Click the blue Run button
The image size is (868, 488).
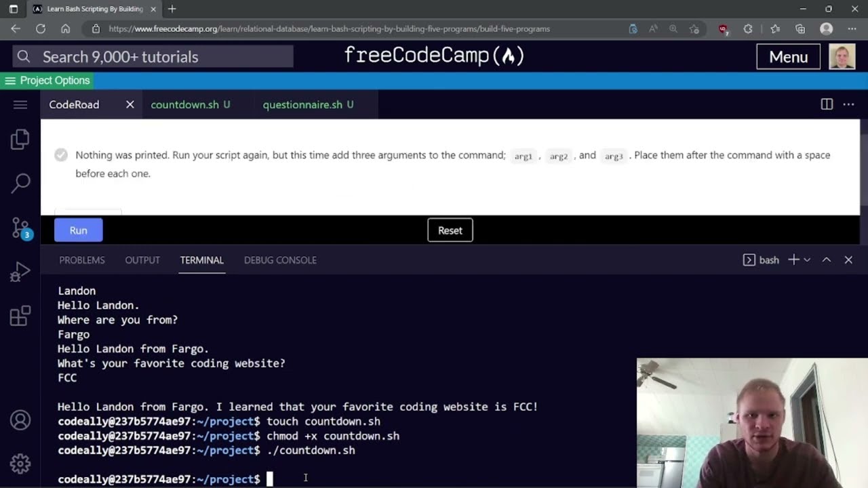(78, 230)
